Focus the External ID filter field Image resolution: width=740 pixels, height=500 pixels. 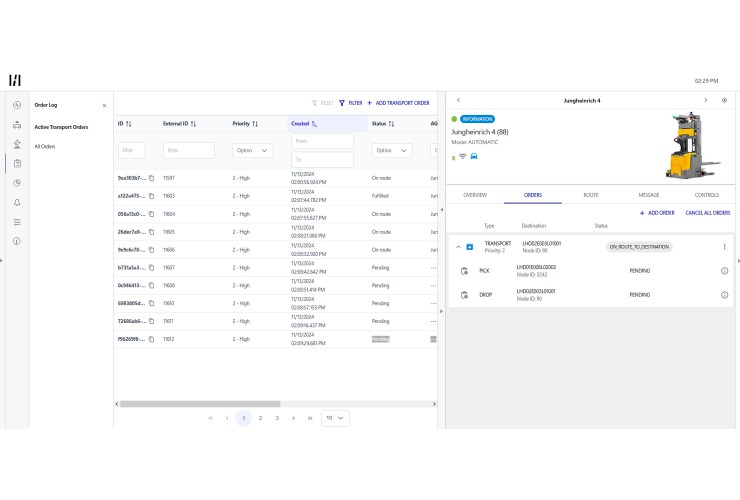point(189,151)
